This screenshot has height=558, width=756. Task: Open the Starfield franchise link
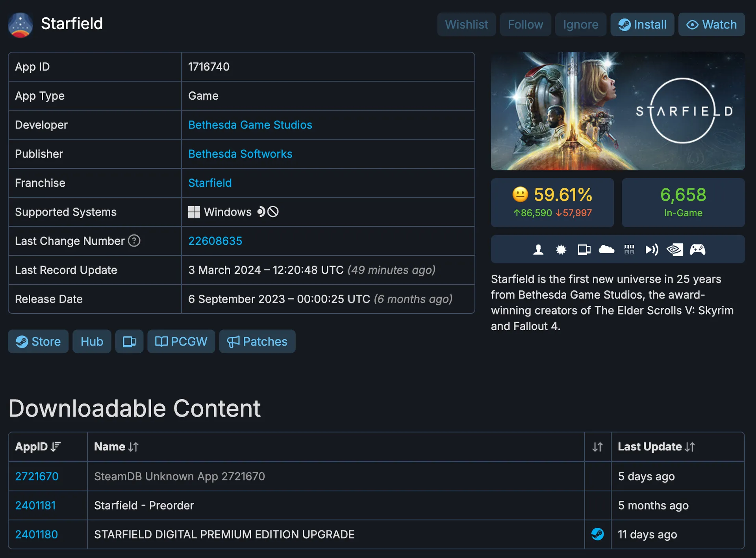click(210, 183)
